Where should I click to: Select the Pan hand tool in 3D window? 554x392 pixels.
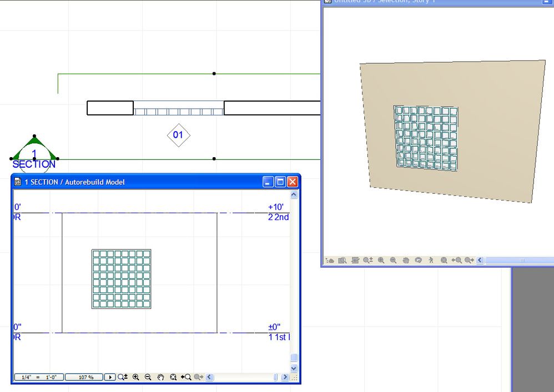pyautogui.click(x=406, y=260)
